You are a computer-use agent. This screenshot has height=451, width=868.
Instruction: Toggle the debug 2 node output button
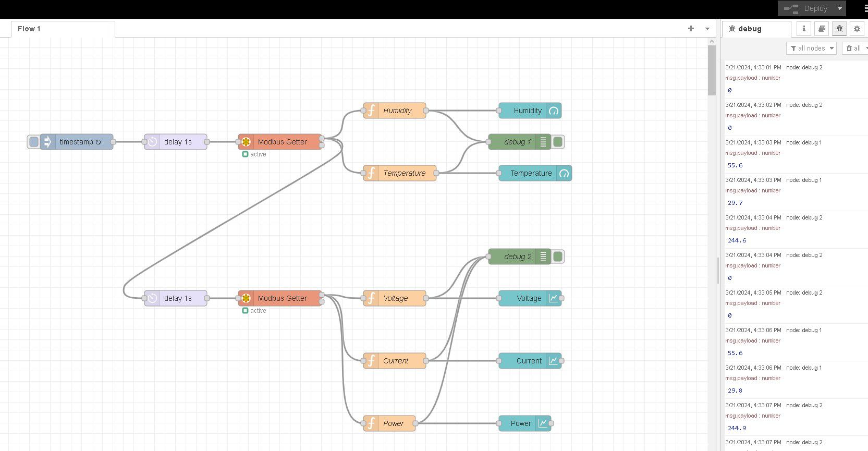tap(558, 257)
